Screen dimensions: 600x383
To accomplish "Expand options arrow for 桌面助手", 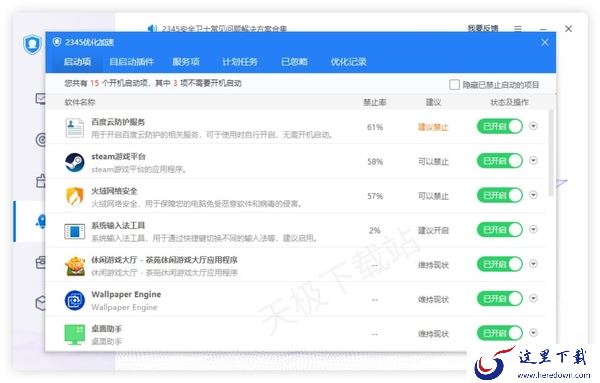I will click(533, 332).
